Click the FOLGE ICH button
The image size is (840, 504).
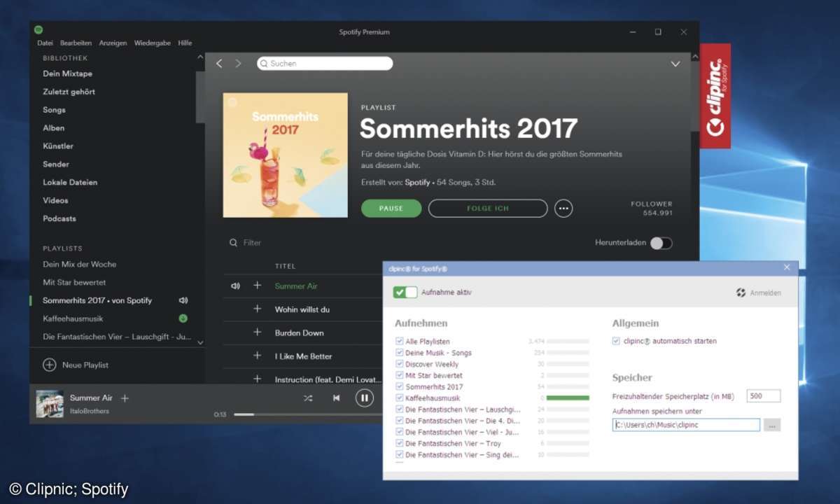(x=488, y=209)
